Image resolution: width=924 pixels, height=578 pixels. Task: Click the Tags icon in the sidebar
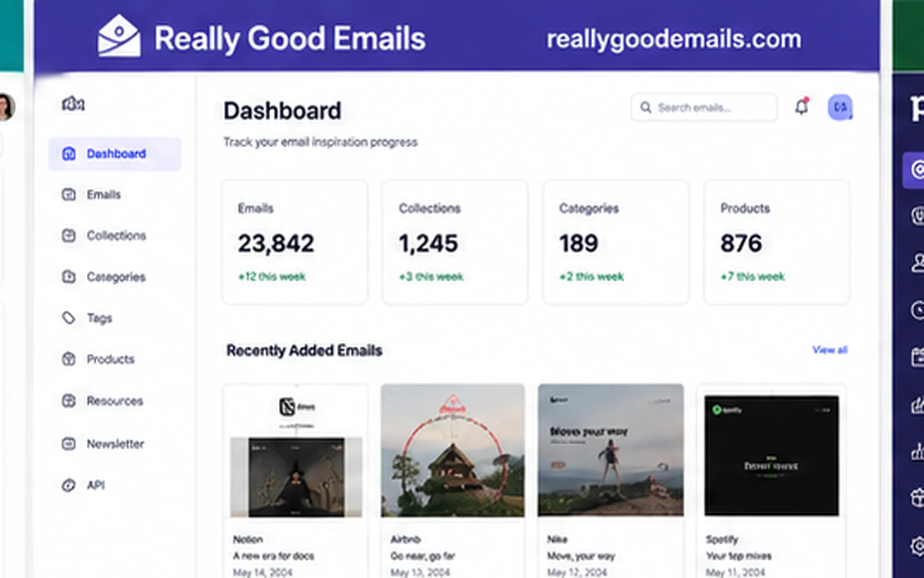[69, 318]
